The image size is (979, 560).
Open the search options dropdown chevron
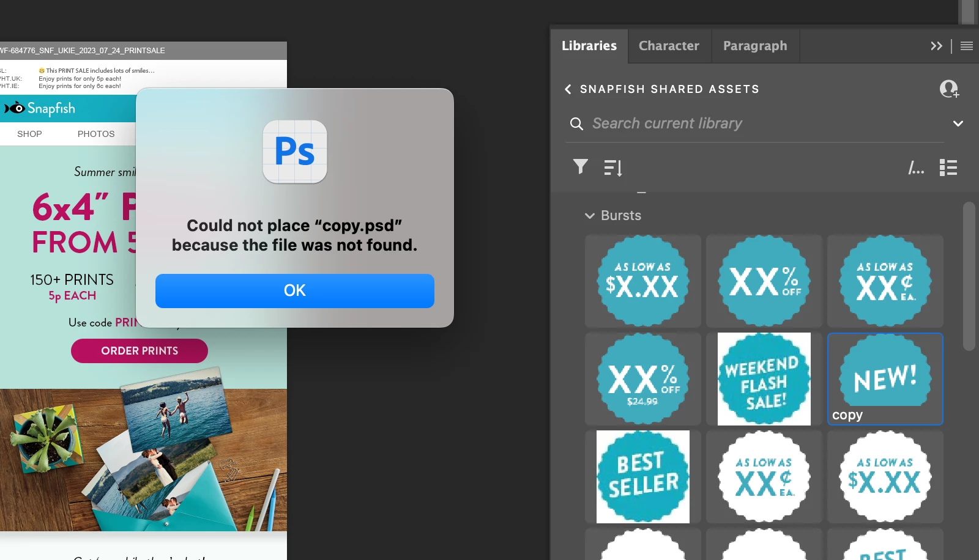958,123
